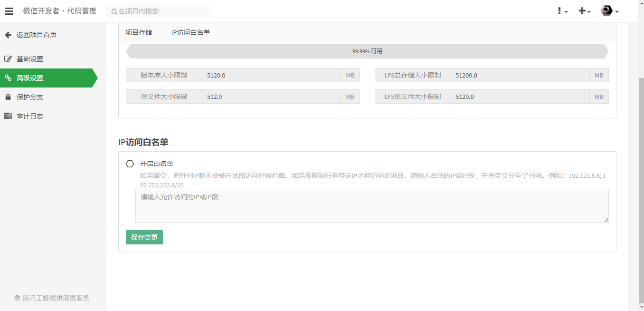The image size is (644, 311).
Task: Click the search magnifier icon
Action: coord(114,11)
